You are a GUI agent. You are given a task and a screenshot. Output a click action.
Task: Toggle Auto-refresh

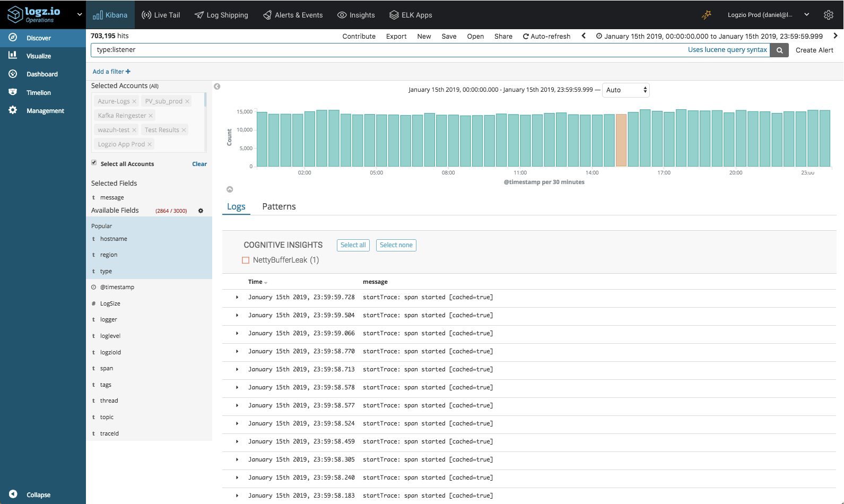[546, 37]
